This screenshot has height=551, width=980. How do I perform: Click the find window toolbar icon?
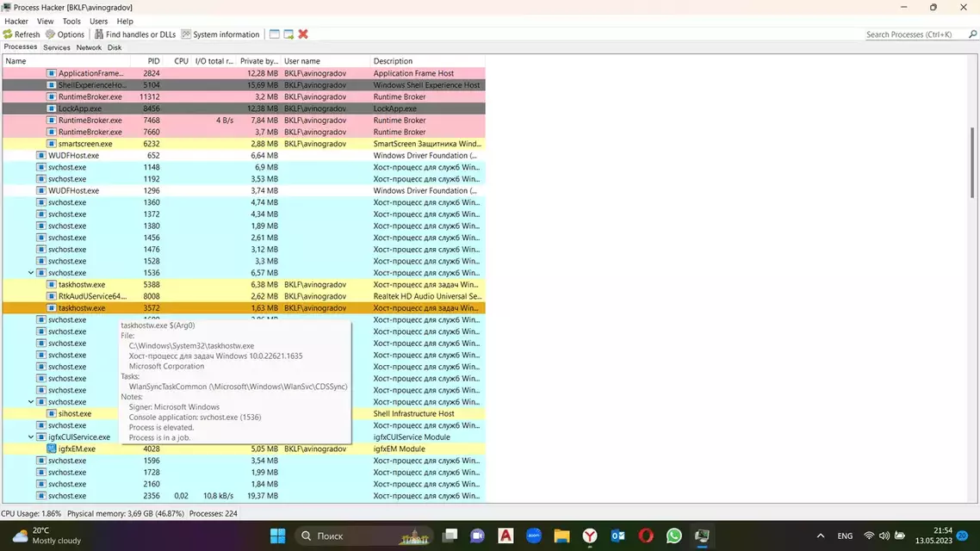[275, 34]
